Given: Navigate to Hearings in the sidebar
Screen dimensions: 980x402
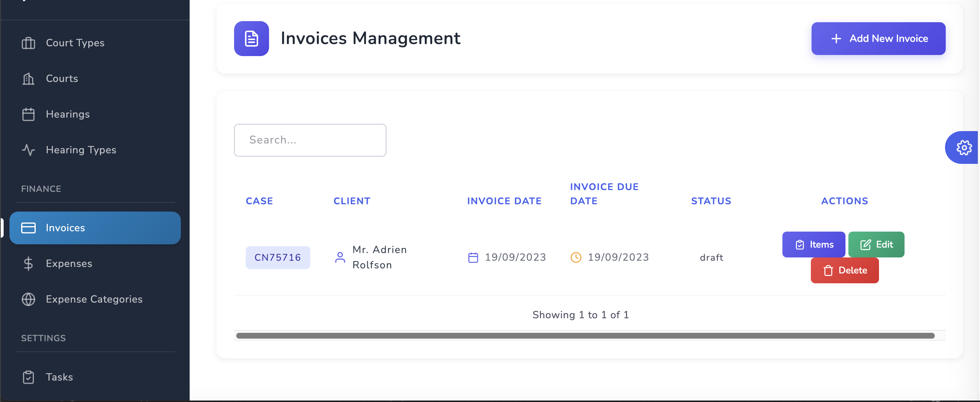Looking at the screenshot, I should tap(68, 114).
